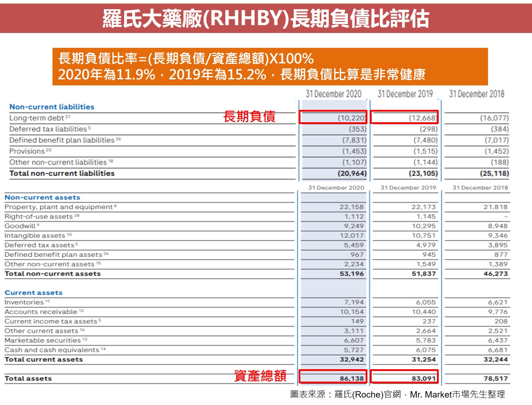Click the Inventories row label
The width and height of the screenshot is (532, 405).
click(x=27, y=302)
